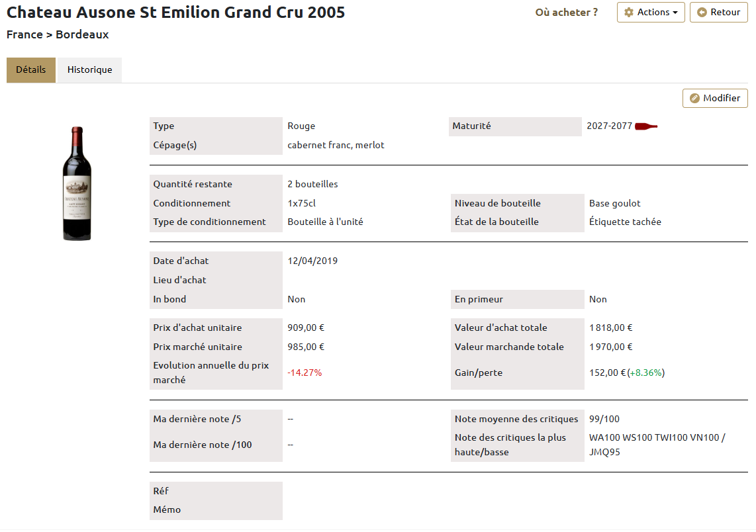Click the 99/100 average critics score
The height and width of the screenshot is (532, 756).
coord(604,419)
